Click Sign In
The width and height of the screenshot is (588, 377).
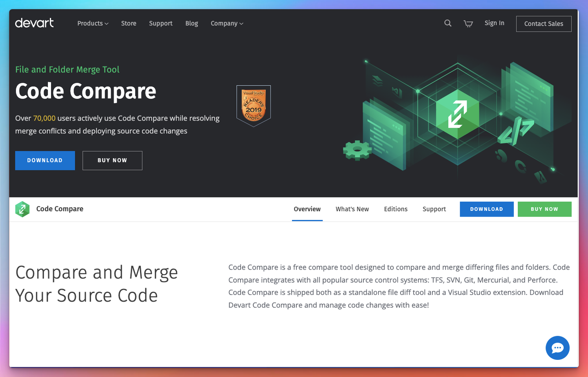pyautogui.click(x=494, y=23)
